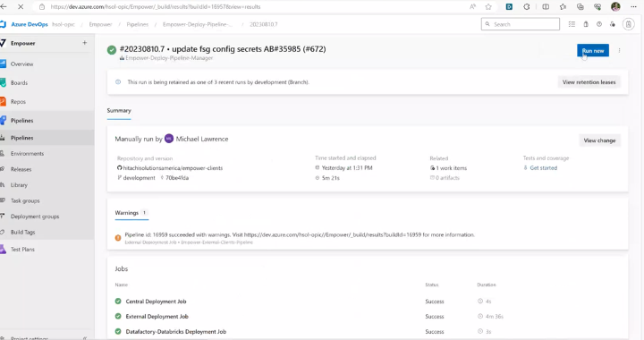
Task: Open the work items list icon in header
Action: 572,24
